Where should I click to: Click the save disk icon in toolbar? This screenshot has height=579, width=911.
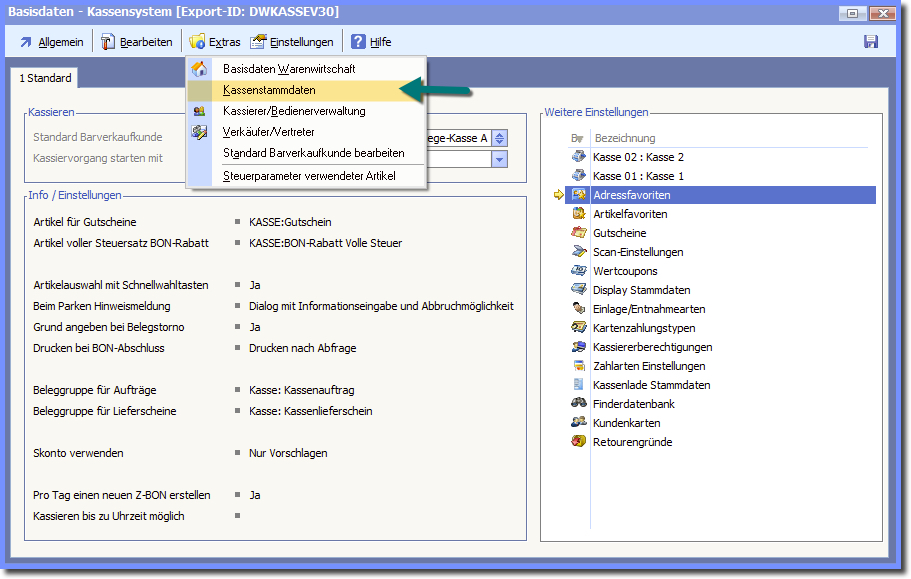[871, 42]
